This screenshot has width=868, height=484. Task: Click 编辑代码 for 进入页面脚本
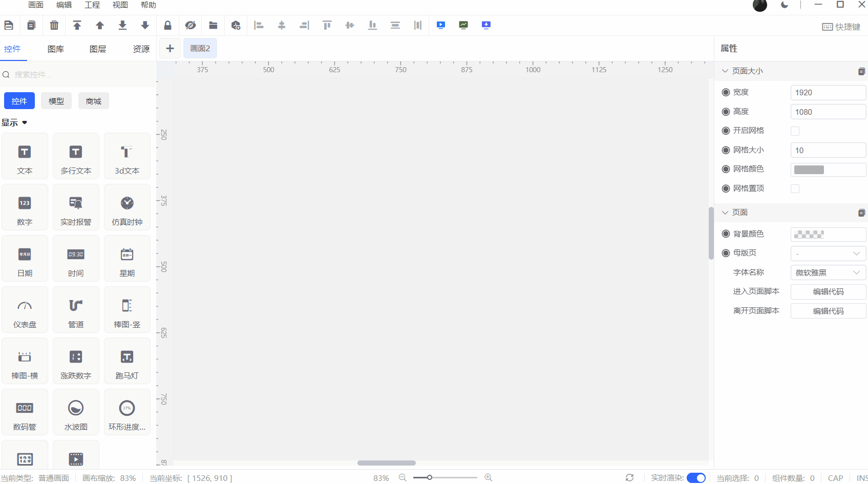[828, 292]
